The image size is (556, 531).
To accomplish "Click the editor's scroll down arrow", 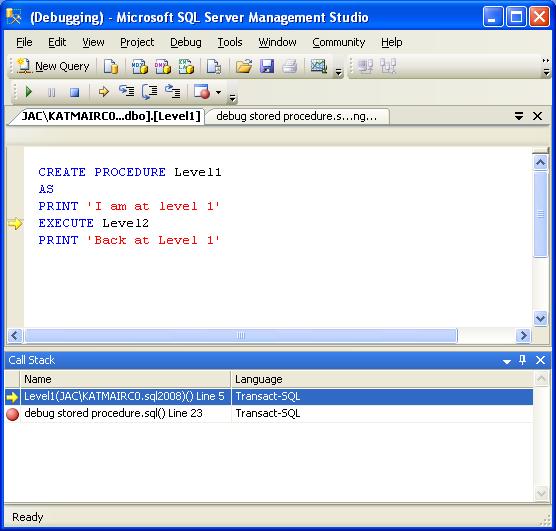I will (x=540, y=318).
